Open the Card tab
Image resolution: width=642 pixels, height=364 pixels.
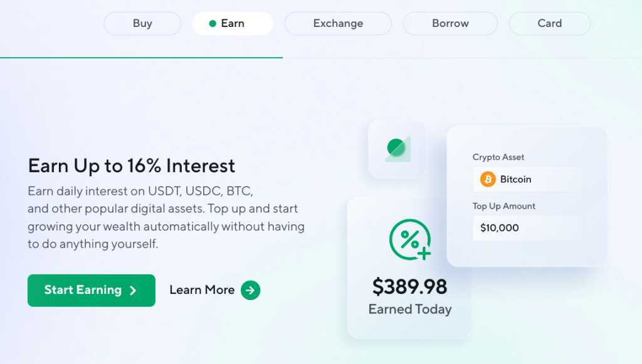[550, 23]
